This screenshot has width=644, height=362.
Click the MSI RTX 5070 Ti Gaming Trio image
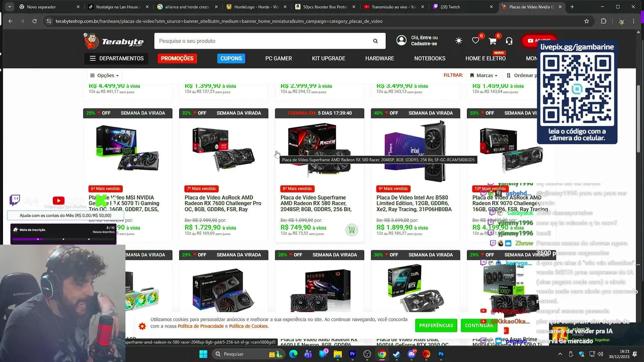[127, 147]
